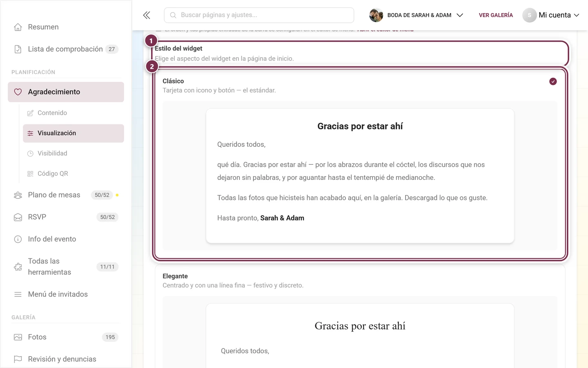Screen dimensions: 588x368
Task: Click the account avatar with letter S
Action: (529, 15)
